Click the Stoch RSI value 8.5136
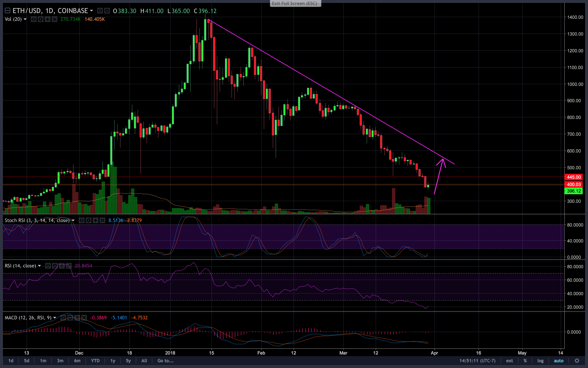588x368 pixels. click(x=116, y=221)
